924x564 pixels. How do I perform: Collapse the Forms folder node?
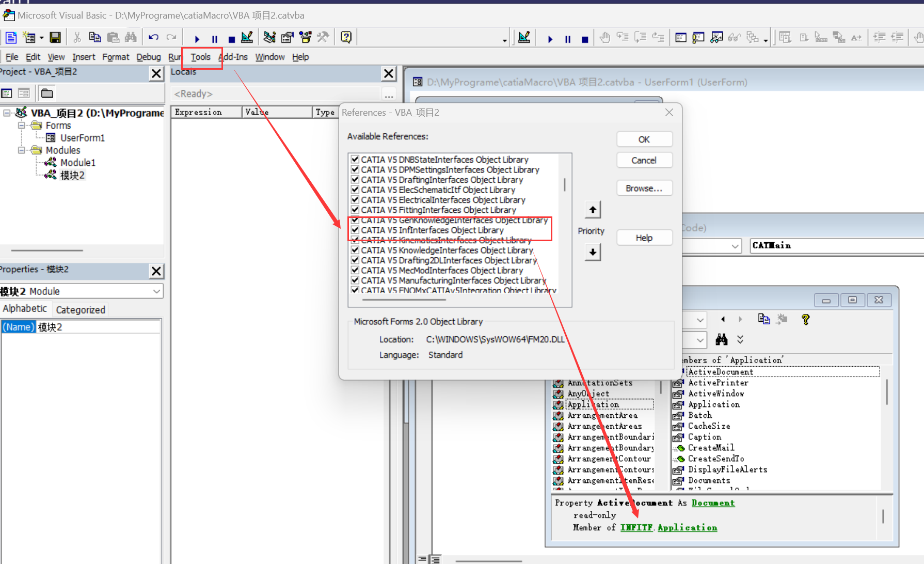[x=21, y=126]
